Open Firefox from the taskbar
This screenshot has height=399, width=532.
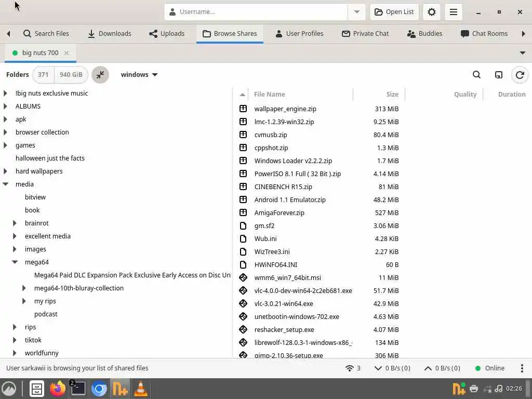58,389
